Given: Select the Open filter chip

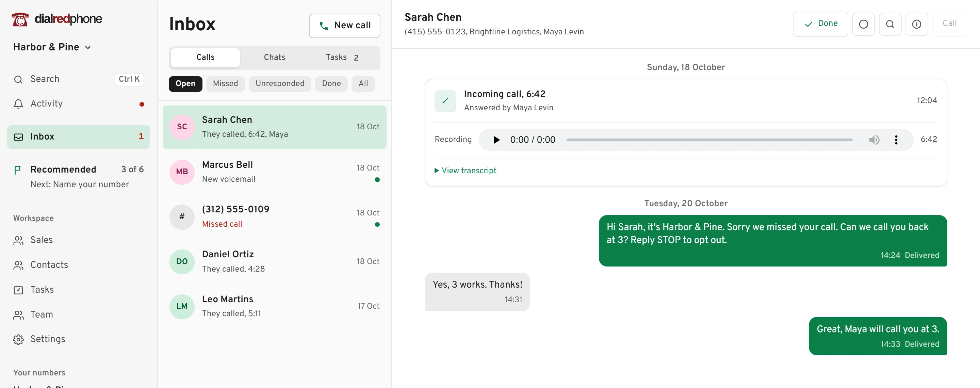Looking at the screenshot, I should point(185,84).
